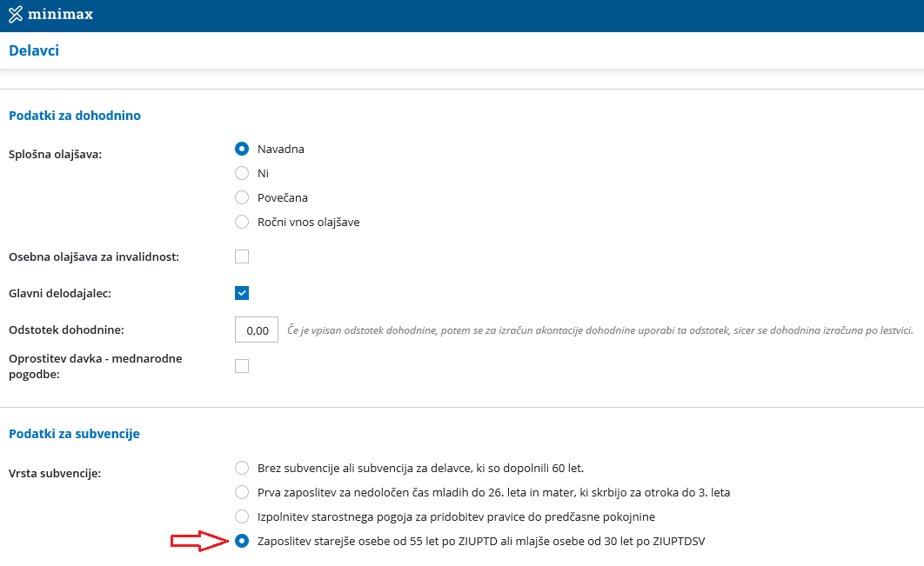924x566 pixels.
Task: Click the Podatki za dohodnino section heading
Action: pyautogui.click(x=75, y=116)
